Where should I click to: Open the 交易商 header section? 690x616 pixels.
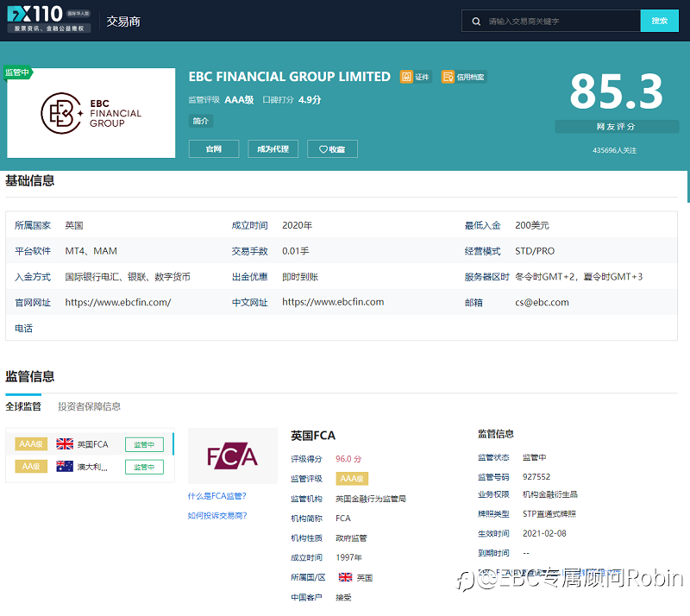123,21
